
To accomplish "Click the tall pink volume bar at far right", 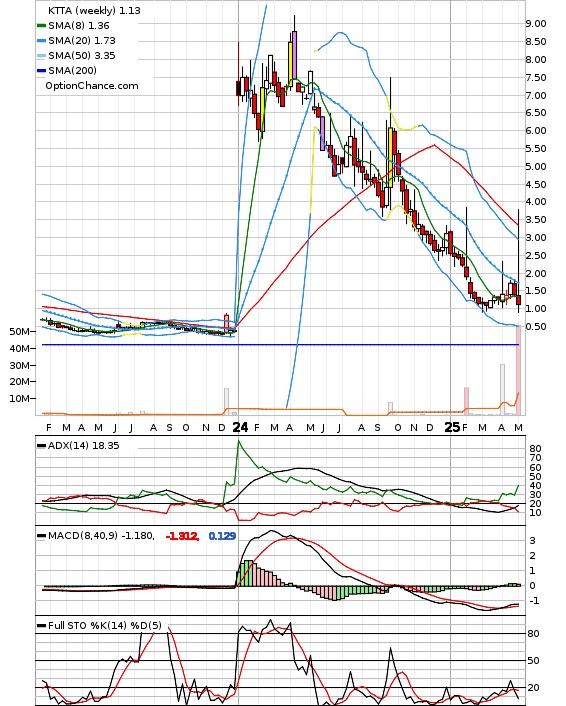I will coord(519,370).
